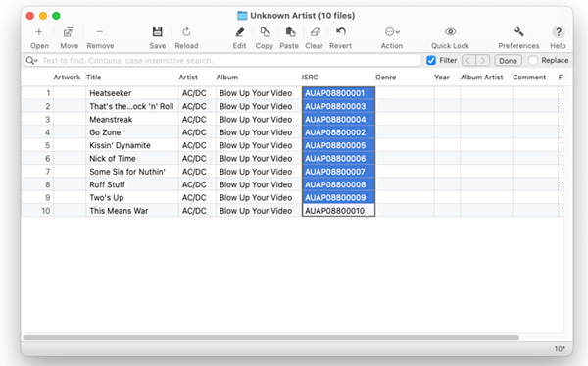This screenshot has height=366, width=588.
Task: Click ISRC cell AUAP08800007
Action: click(338, 172)
